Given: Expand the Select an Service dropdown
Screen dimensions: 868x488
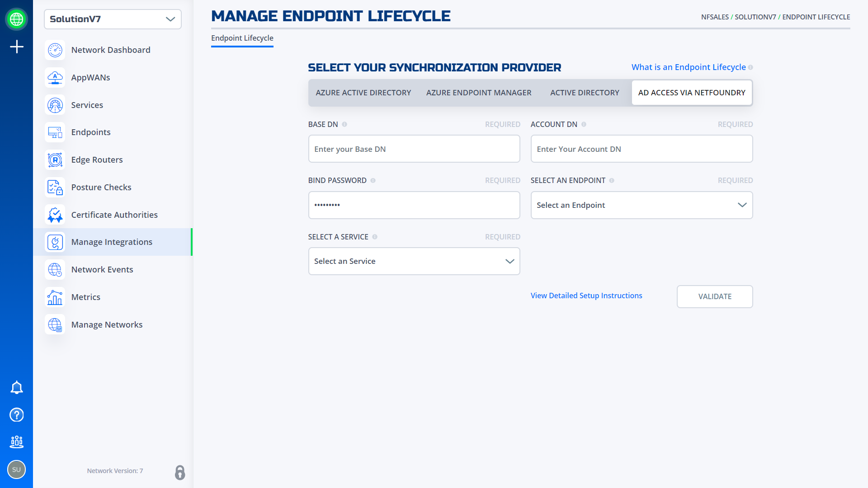Looking at the screenshot, I should pyautogui.click(x=414, y=261).
